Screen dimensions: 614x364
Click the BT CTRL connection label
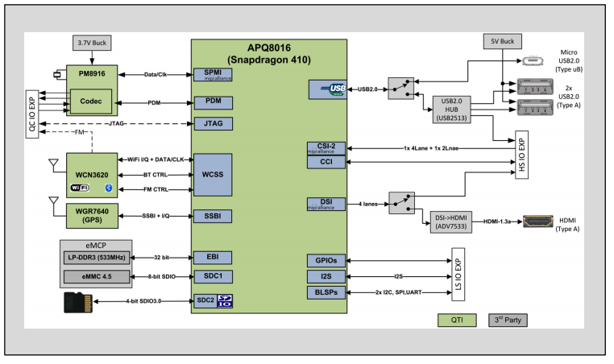point(156,175)
